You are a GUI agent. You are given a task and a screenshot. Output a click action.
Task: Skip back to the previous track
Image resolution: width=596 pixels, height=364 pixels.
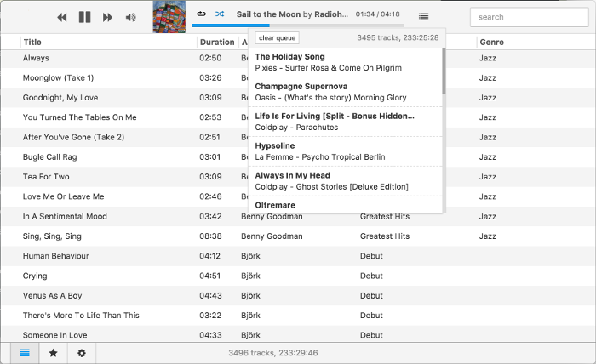[62, 17]
